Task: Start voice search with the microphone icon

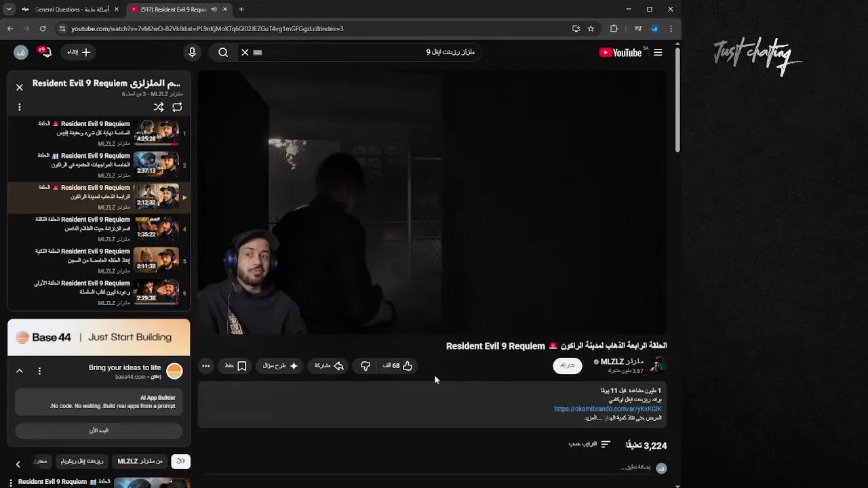Action: coord(192,52)
